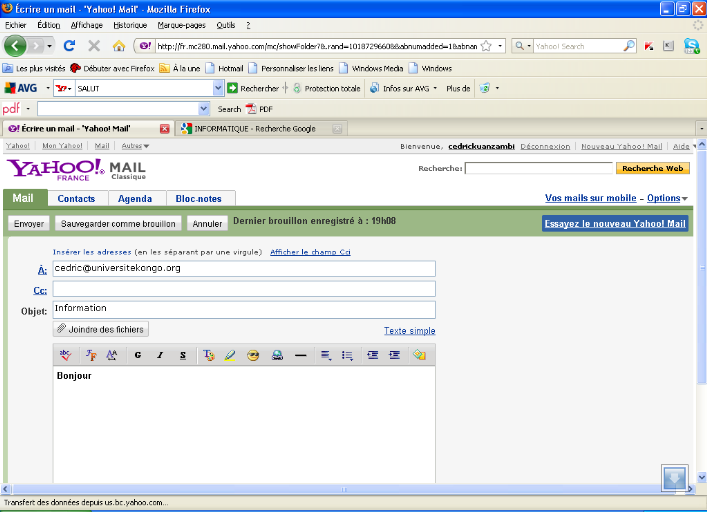Click in the Objet field

pos(244,310)
